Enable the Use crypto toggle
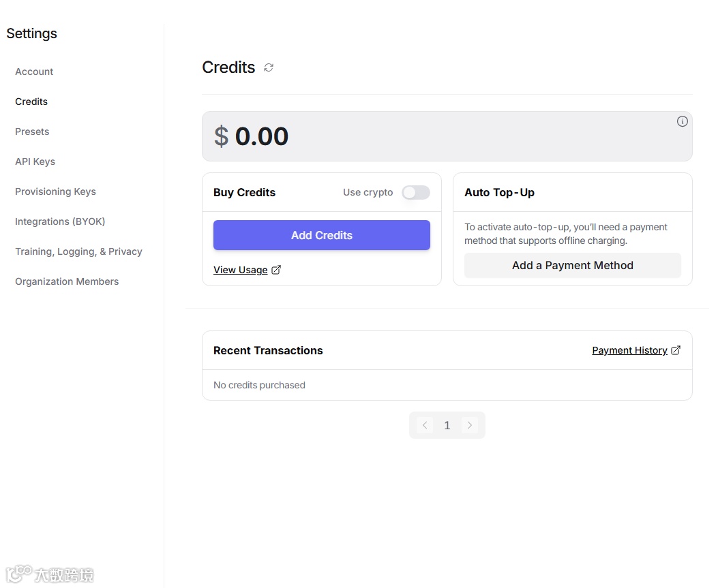718x588 pixels. pos(415,192)
